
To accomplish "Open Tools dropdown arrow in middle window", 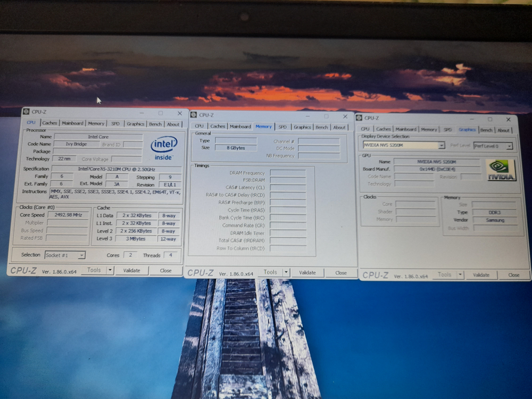I will (286, 272).
